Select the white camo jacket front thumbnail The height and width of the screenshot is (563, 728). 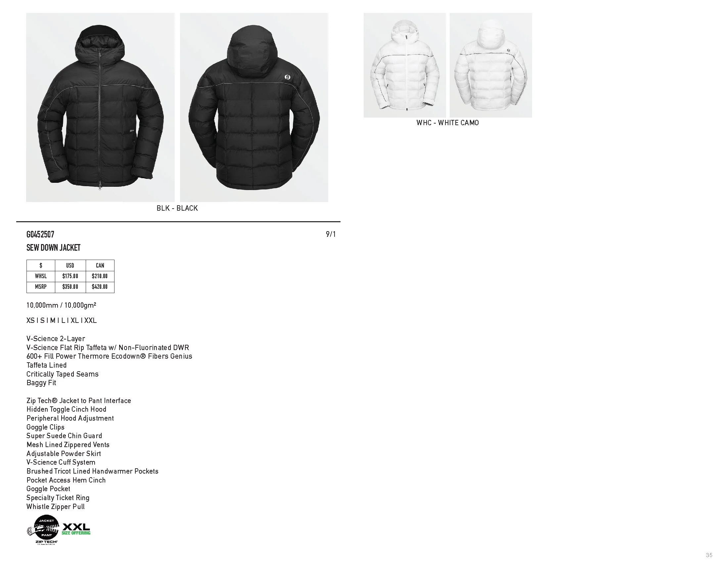pyautogui.click(x=405, y=65)
